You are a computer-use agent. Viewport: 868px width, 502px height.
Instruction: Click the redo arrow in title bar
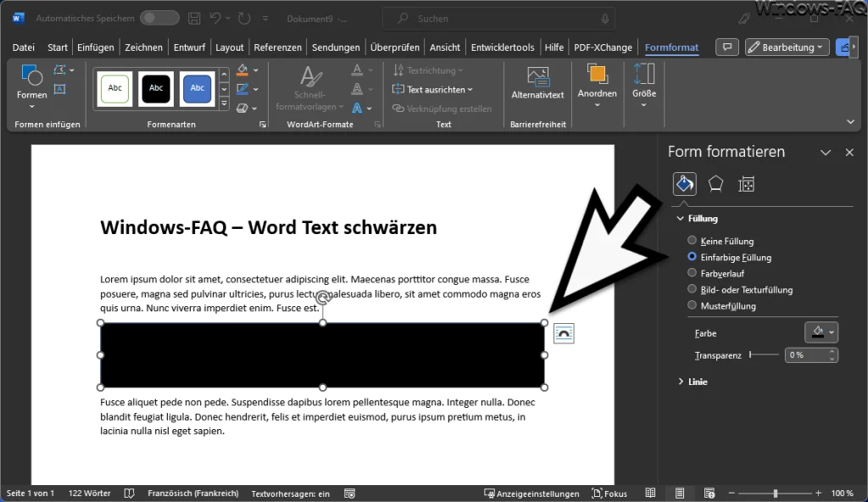[x=244, y=19]
